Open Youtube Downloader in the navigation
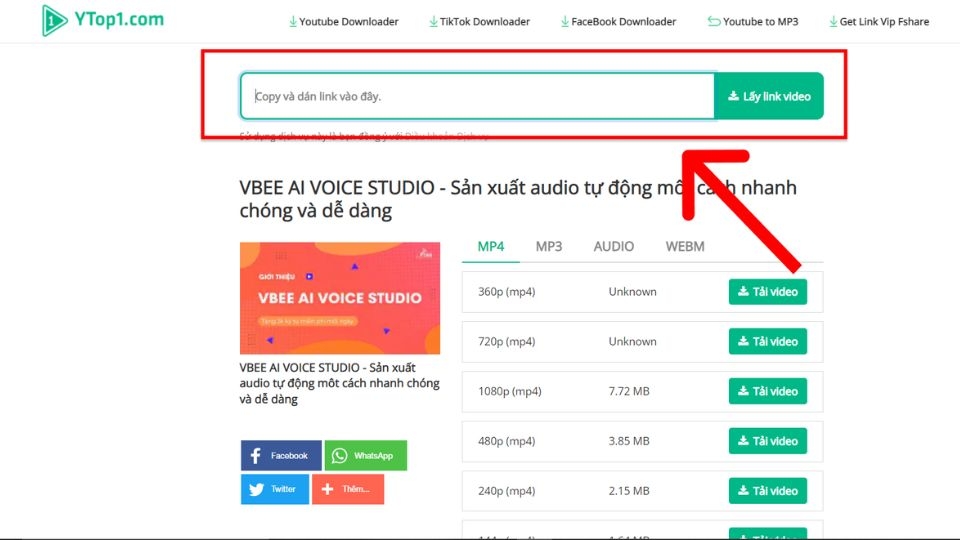 (x=343, y=21)
